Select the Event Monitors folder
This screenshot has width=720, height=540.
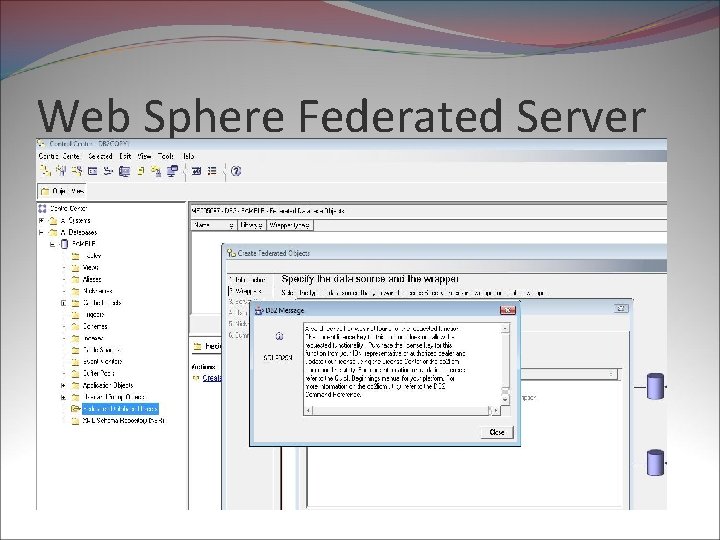[x=102, y=362]
